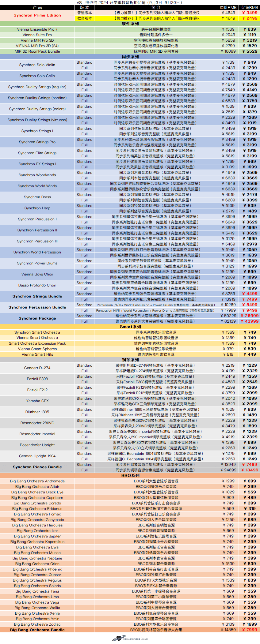
Task: Click 'Fazioli F308' piano name
Action: tap(37, 379)
